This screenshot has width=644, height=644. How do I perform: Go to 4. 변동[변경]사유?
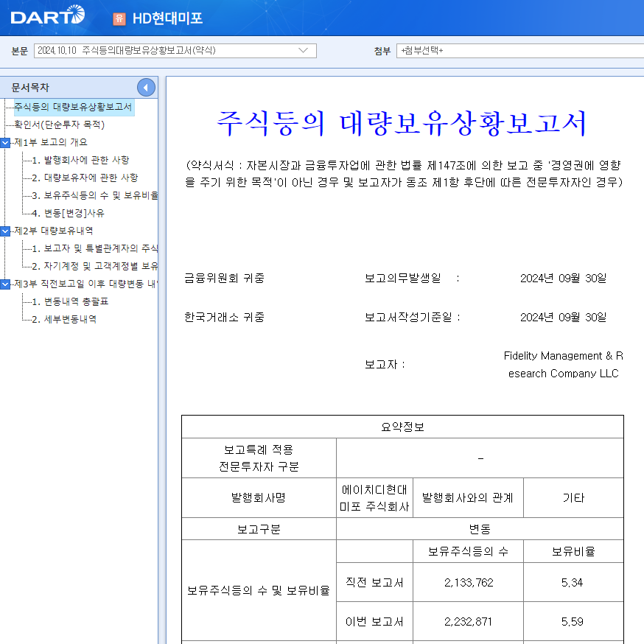69,213
